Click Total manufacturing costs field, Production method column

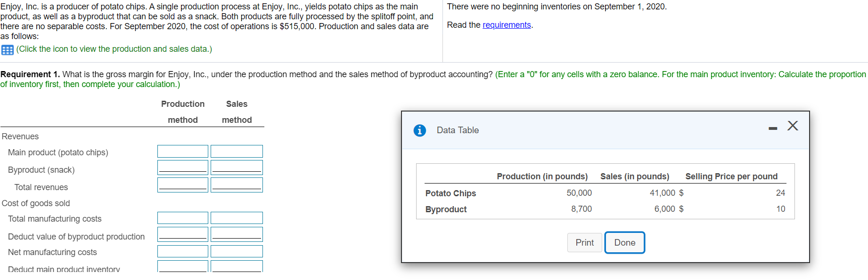pyautogui.click(x=183, y=218)
